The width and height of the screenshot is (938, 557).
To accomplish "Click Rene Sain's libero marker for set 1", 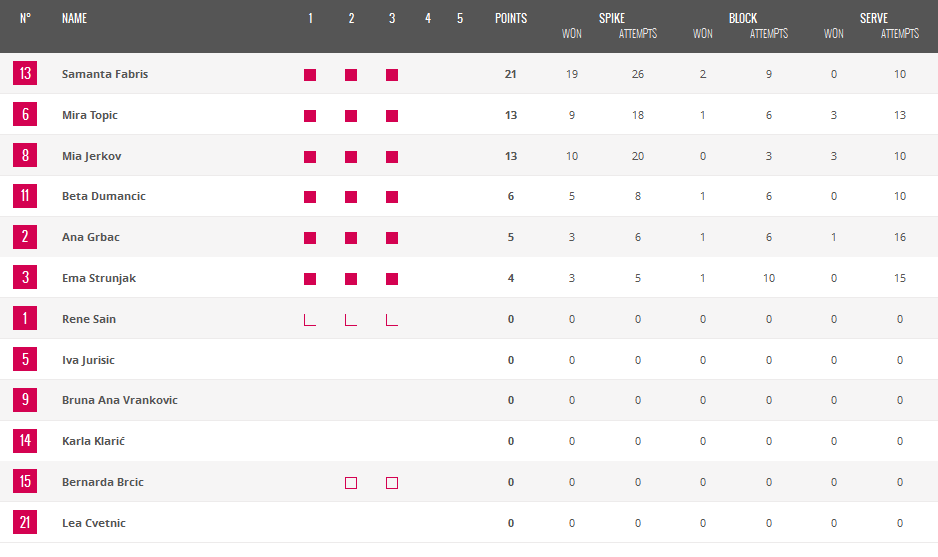I will pyautogui.click(x=310, y=319).
